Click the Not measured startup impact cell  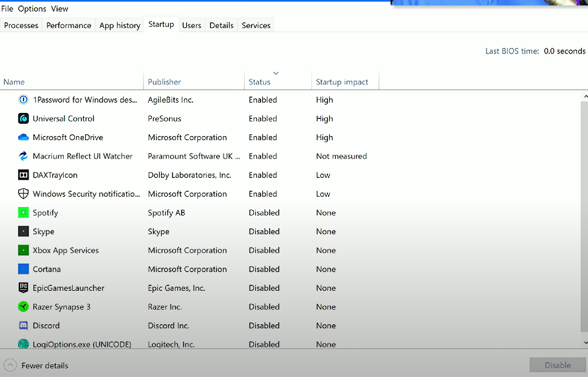(341, 156)
